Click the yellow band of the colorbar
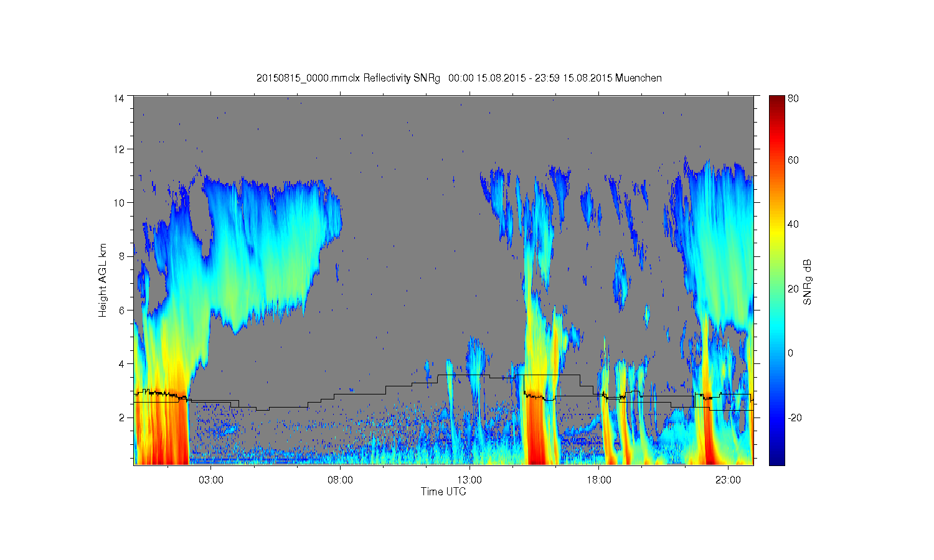The image size is (934, 560). pos(776,233)
